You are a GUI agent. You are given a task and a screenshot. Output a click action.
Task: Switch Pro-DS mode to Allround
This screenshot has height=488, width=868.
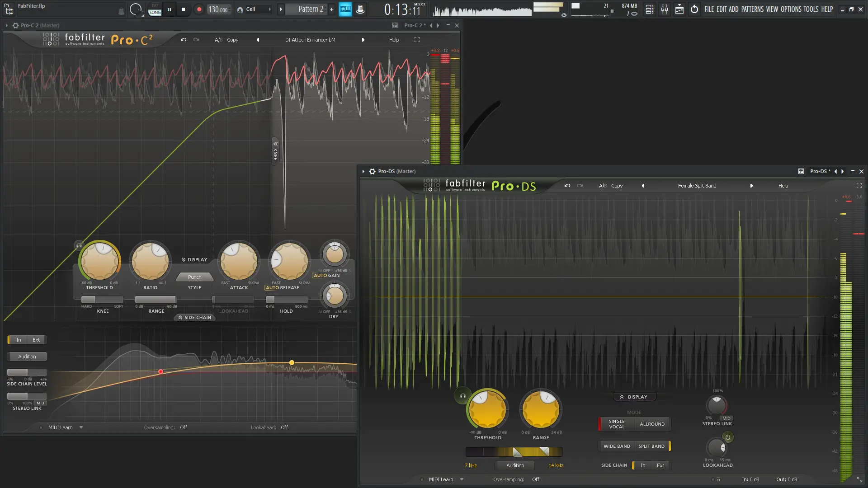(652, 424)
